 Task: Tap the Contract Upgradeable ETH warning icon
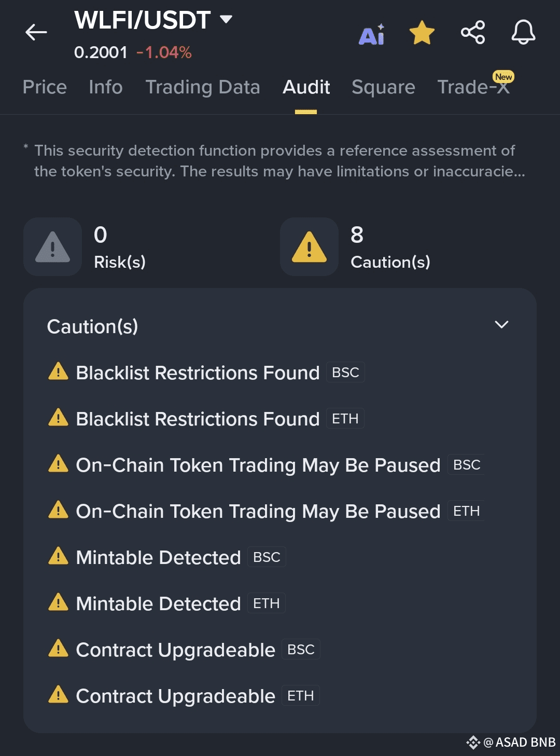pyautogui.click(x=58, y=695)
